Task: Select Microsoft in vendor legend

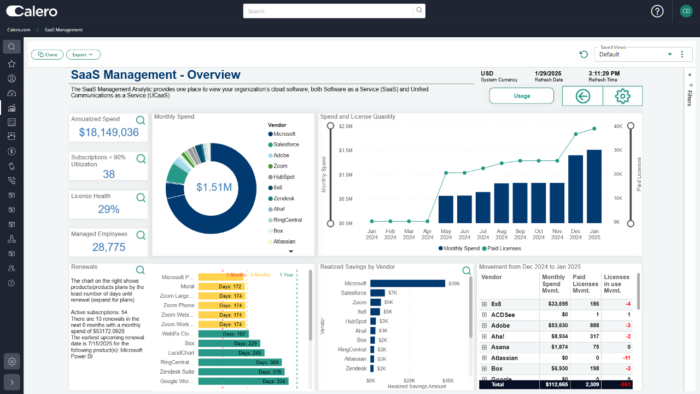Action: 282,134
